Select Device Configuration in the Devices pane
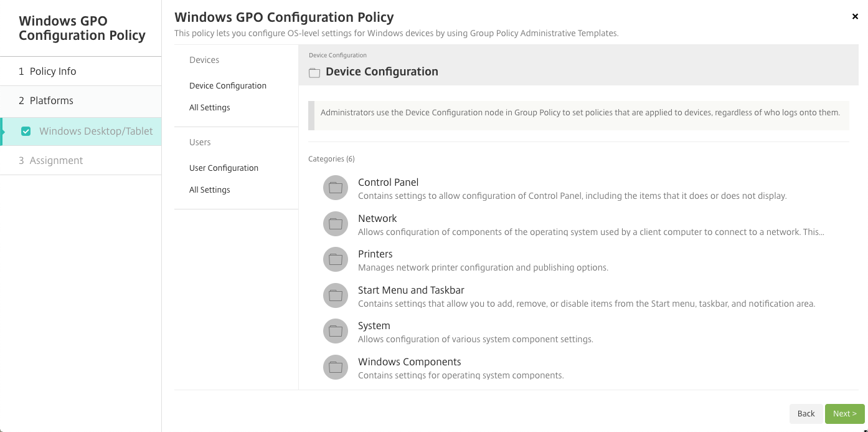Image resolution: width=868 pixels, height=432 pixels. click(227, 85)
